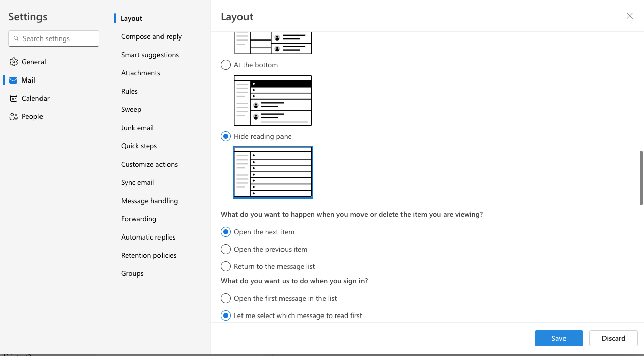Viewport: 644px width, 356px height.
Task: Open Smart suggestions settings
Action: (x=150, y=55)
